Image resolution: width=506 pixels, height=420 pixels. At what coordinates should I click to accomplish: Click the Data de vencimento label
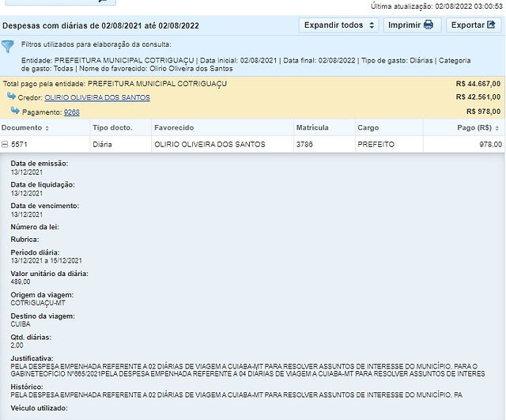(45, 206)
